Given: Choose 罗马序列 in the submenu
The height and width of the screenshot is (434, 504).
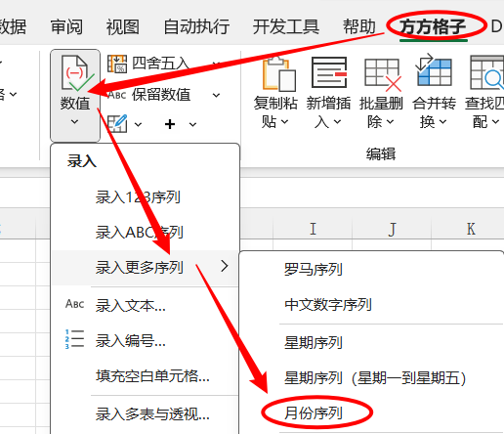Looking at the screenshot, I should pos(314,270).
